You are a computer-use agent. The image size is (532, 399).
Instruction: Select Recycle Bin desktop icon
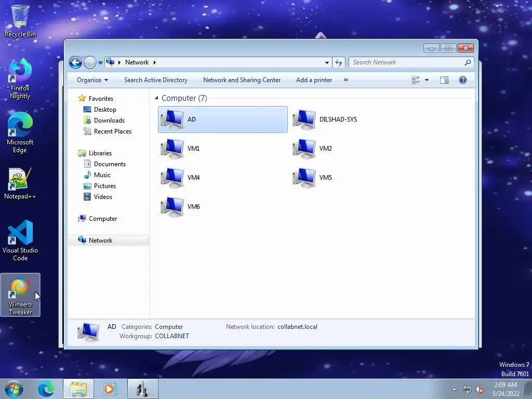(20, 21)
